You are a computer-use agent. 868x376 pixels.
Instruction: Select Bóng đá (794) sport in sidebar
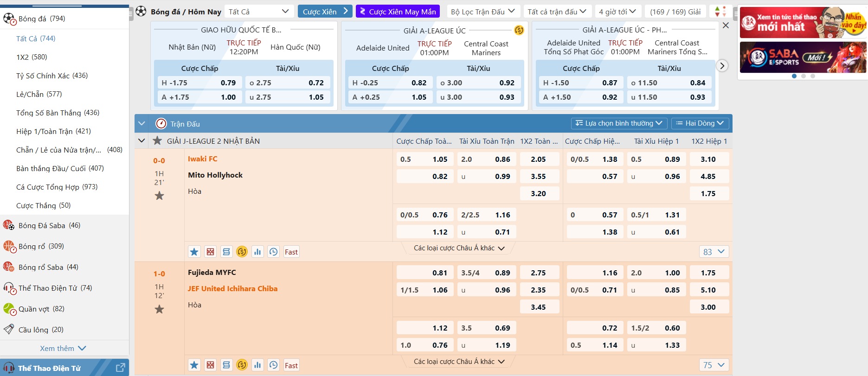click(x=64, y=19)
